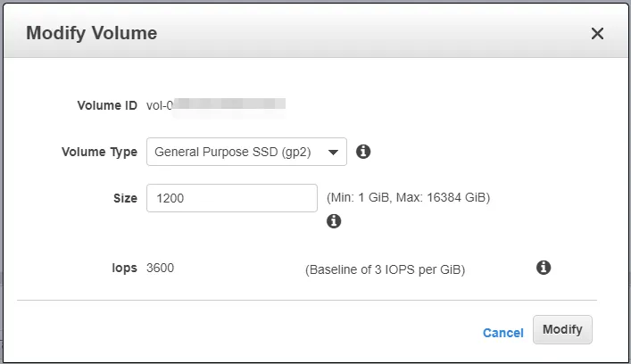Click the Iops value 3600

(160, 268)
